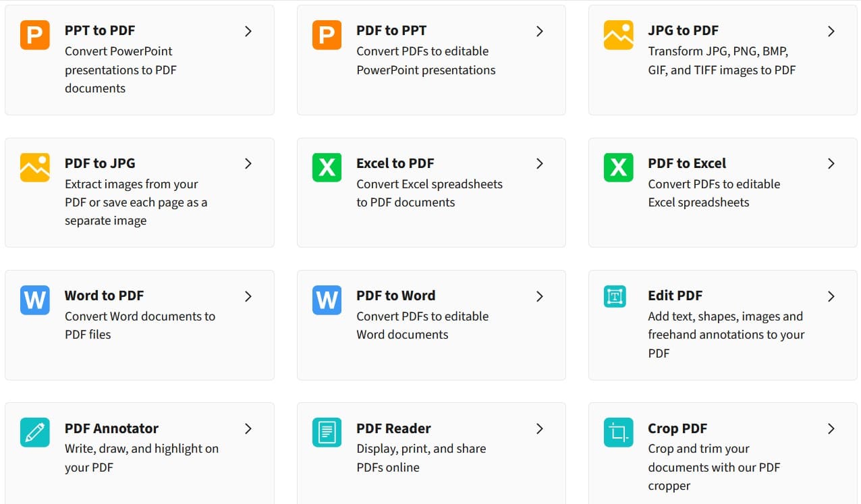Open the PDF to Word title link
861x504 pixels.
395,296
